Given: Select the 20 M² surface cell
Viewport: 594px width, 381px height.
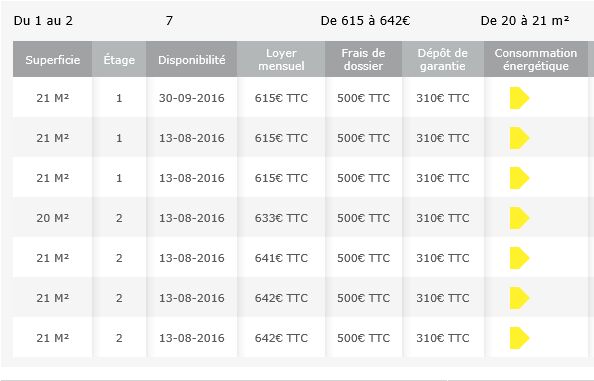Looking at the screenshot, I should pyautogui.click(x=53, y=218).
